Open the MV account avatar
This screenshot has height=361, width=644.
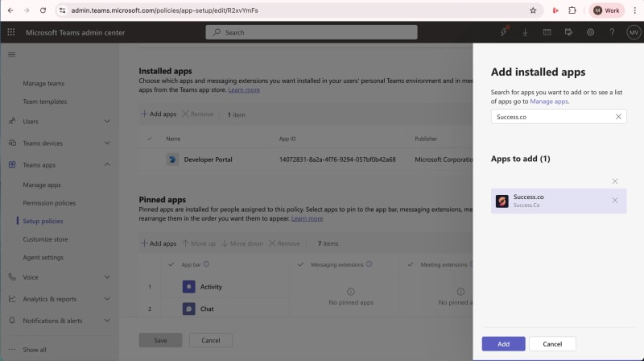pos(634,32)
